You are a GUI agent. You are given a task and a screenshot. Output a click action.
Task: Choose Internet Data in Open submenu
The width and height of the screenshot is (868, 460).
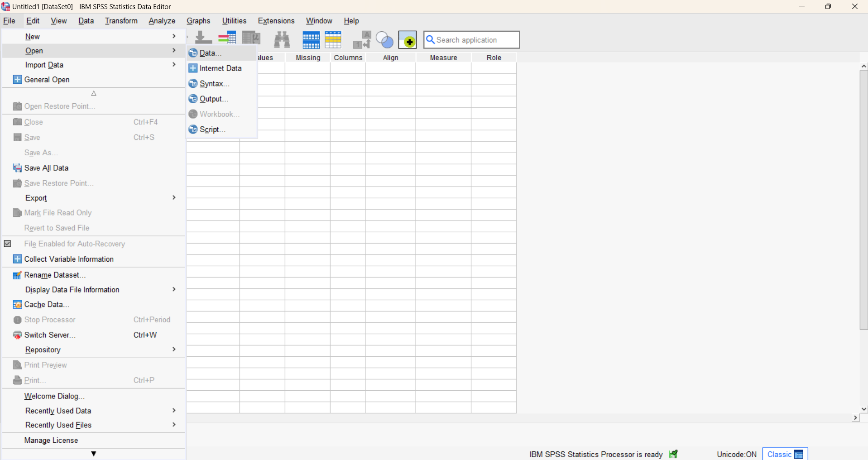tap(222, 68)
